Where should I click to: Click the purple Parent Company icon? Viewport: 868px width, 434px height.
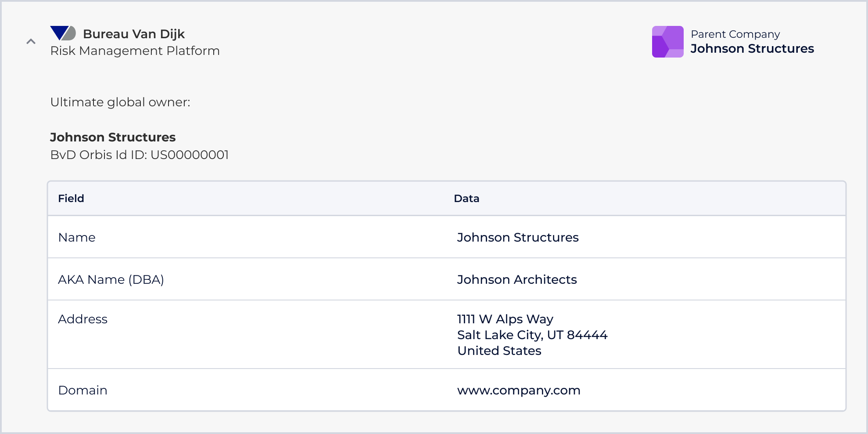coord(667,42)
